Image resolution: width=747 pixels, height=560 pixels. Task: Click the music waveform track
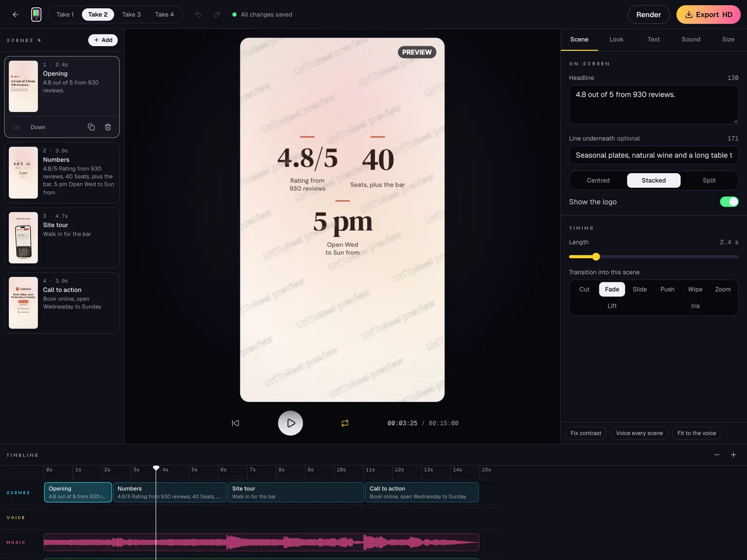pos(261,542)
